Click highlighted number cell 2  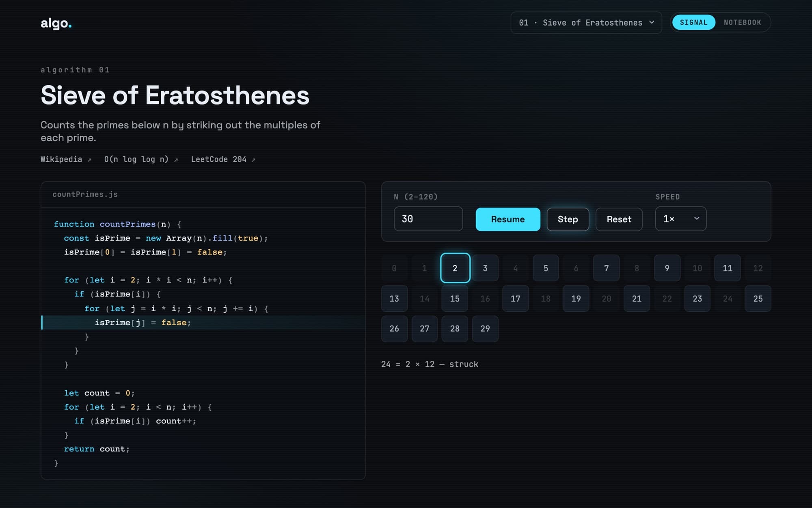pyautogui.click(x=455, y=268)
